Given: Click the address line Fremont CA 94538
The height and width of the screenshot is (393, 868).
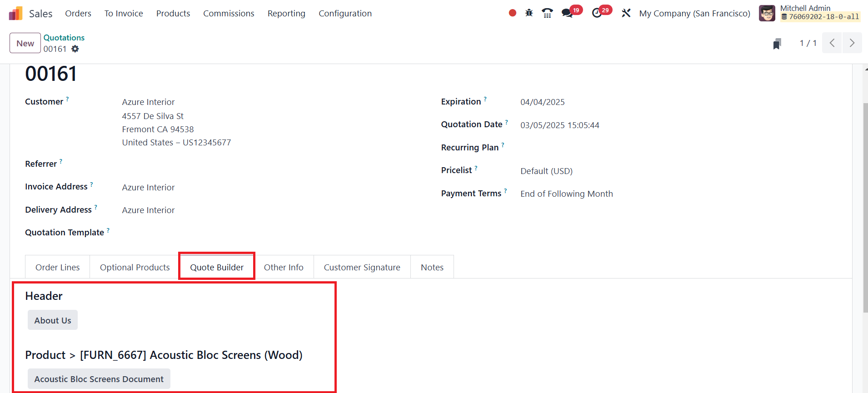Looking at the screenshot, I should tap(158, 129).
